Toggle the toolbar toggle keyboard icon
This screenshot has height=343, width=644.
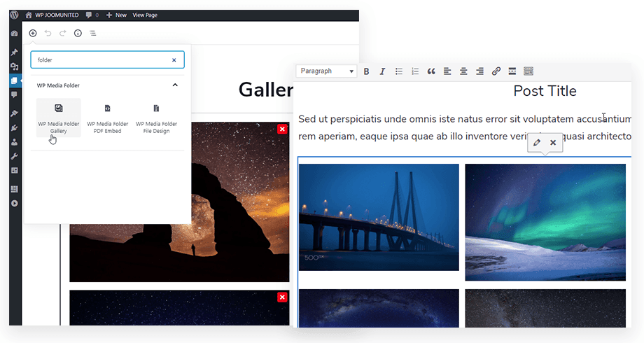(x=528, y=71)
